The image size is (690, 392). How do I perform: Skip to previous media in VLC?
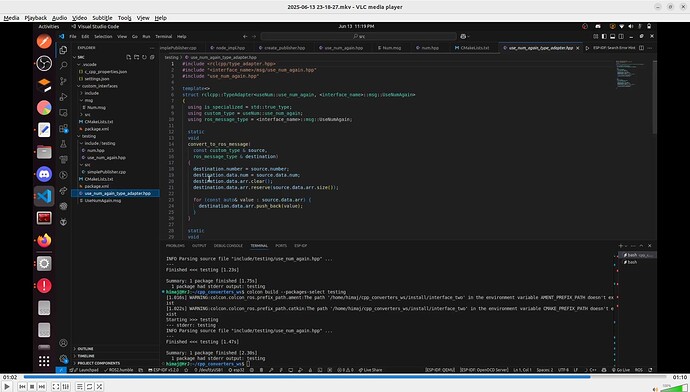tap(22, 386)
